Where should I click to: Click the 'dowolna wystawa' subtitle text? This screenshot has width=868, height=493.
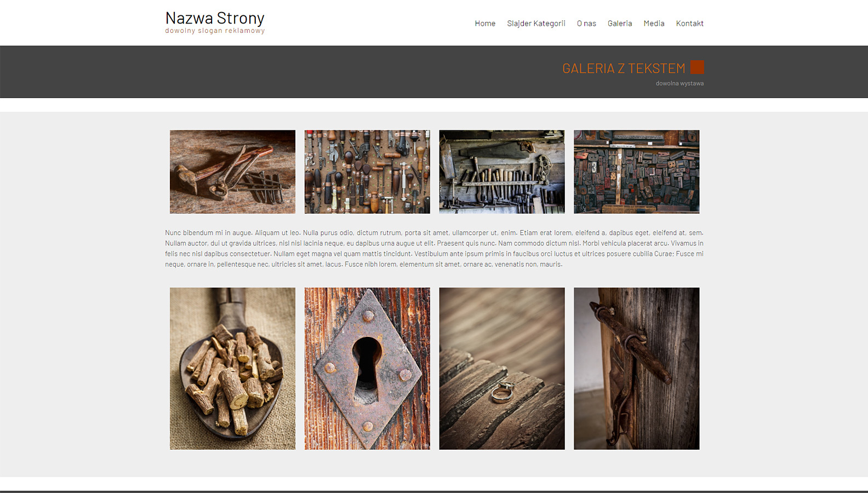tap(679, 84)
